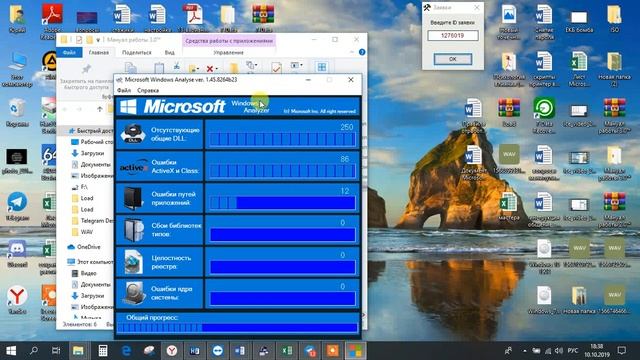Open taskbar search magnifier
Image resolution: width=640 pixels, height=360 pixels.
(34, 351)
